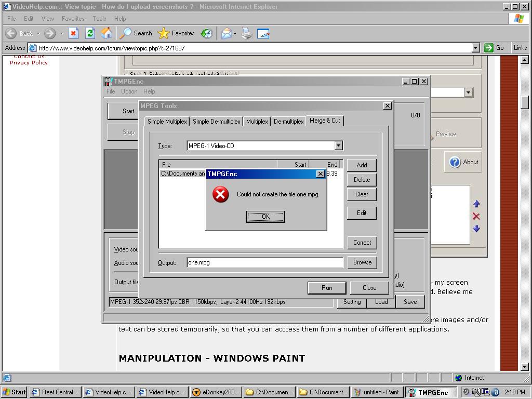This screenshot has width=532, height=399.
Task: Click the Mail envelope icon
Action: tap(226, 33)
